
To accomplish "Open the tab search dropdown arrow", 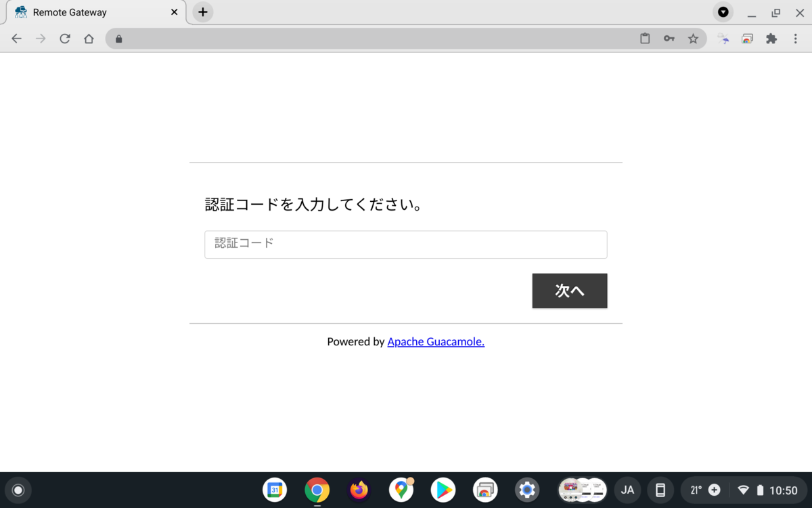I will pos(723,12).
